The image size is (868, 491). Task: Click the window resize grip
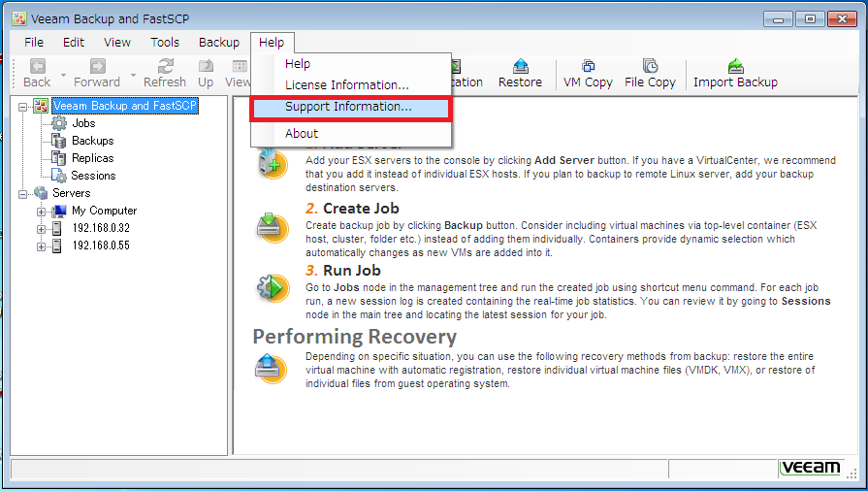(x=852, y=473)
